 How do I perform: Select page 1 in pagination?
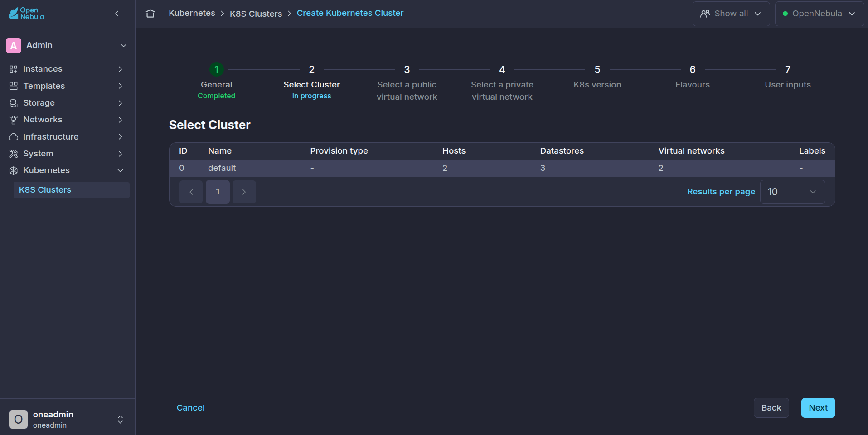pyautogui.click(x=218, y=192)
